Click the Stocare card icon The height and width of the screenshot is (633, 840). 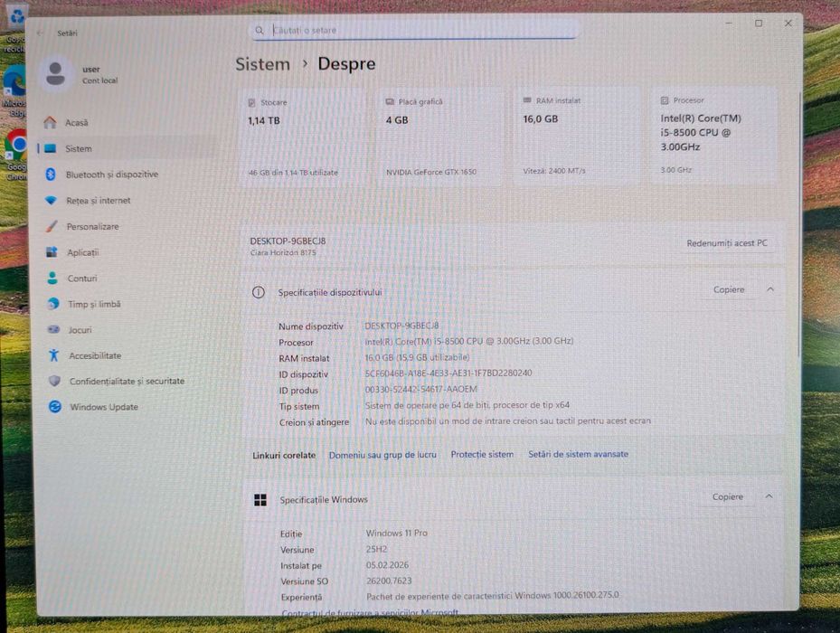click(x=251, y=102)
